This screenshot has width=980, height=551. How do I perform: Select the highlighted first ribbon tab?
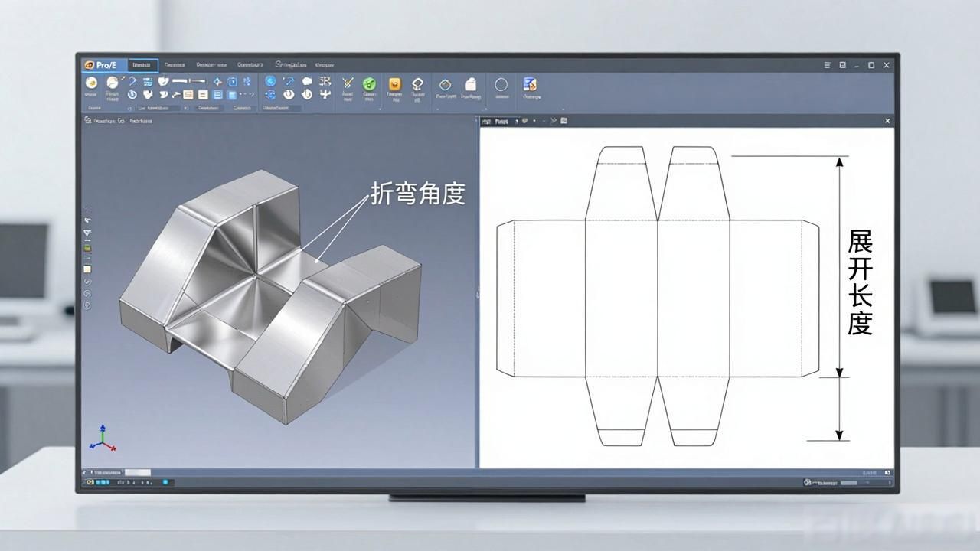click(142, 66)
